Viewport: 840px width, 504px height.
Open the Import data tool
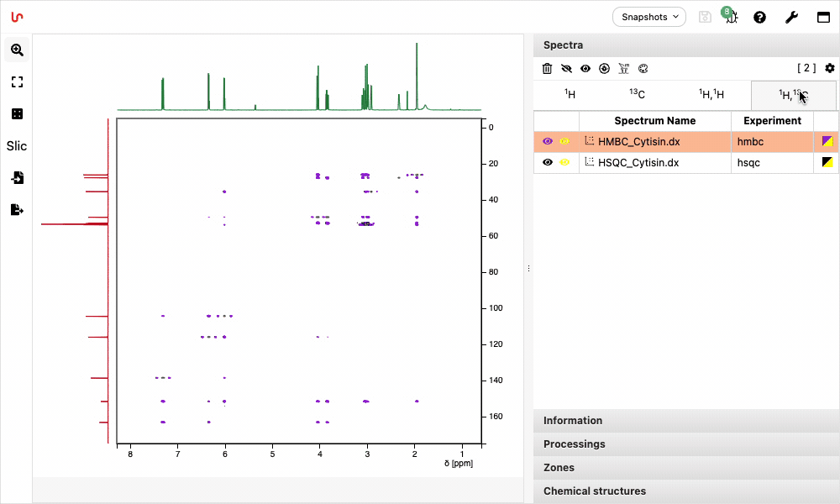[x=17, y=179]
